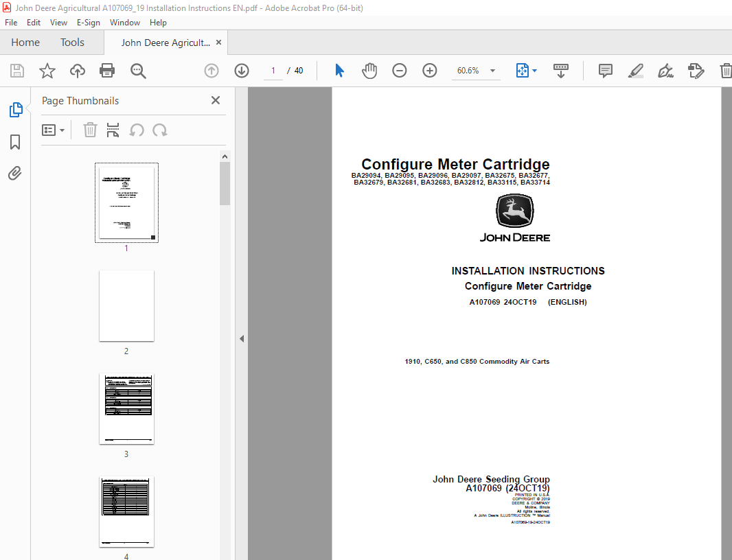This screenshot has height=560, width=732.
Task: Open the Help menu
Action: [x=158, y=23]
